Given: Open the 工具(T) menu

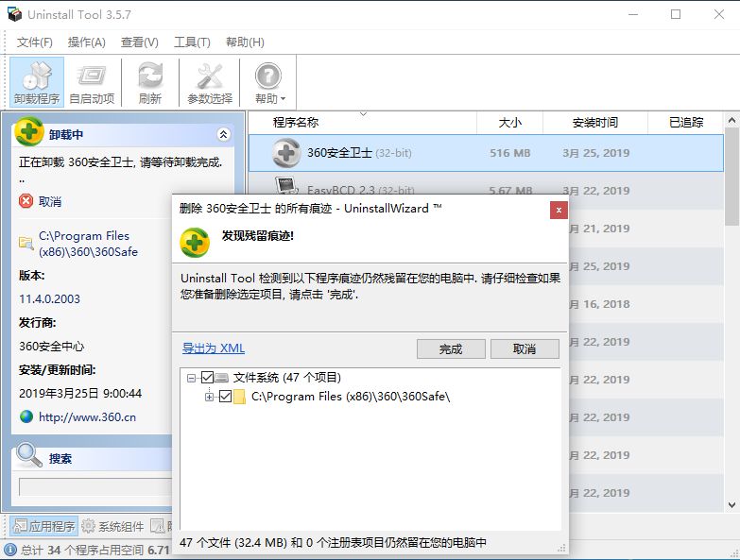Looking at the screenshot, I should click(x=192, y=42).
